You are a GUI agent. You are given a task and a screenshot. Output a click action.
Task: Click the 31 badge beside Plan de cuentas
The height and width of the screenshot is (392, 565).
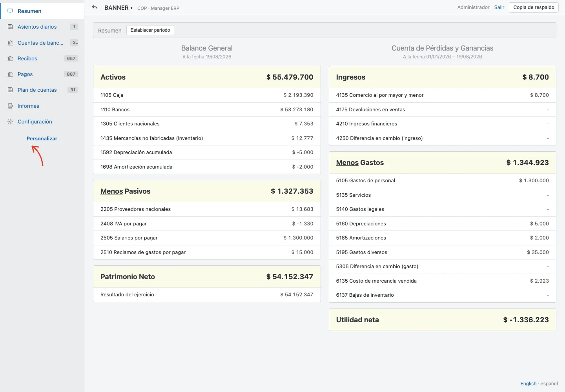click(x=73, y=90)
